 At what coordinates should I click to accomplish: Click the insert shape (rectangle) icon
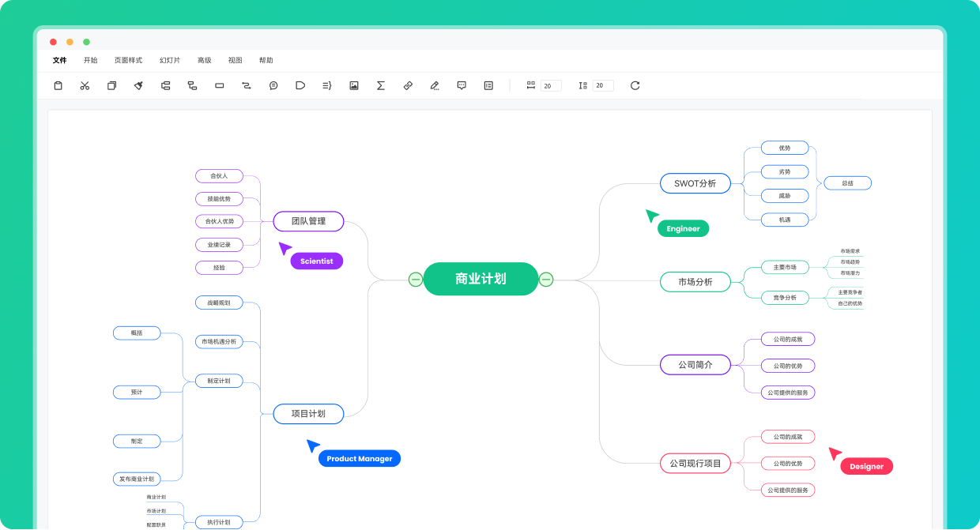219,85
